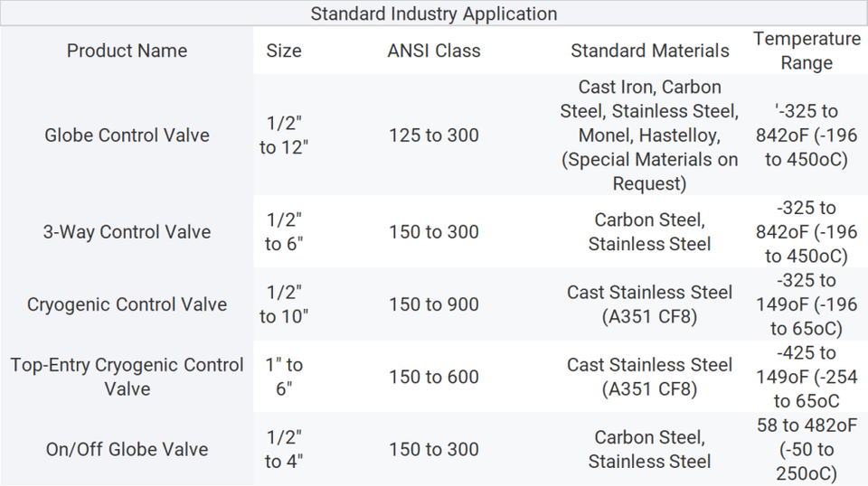Click the Size column header
The width and height of the screenshot is (868, 486).
(283, 51)
